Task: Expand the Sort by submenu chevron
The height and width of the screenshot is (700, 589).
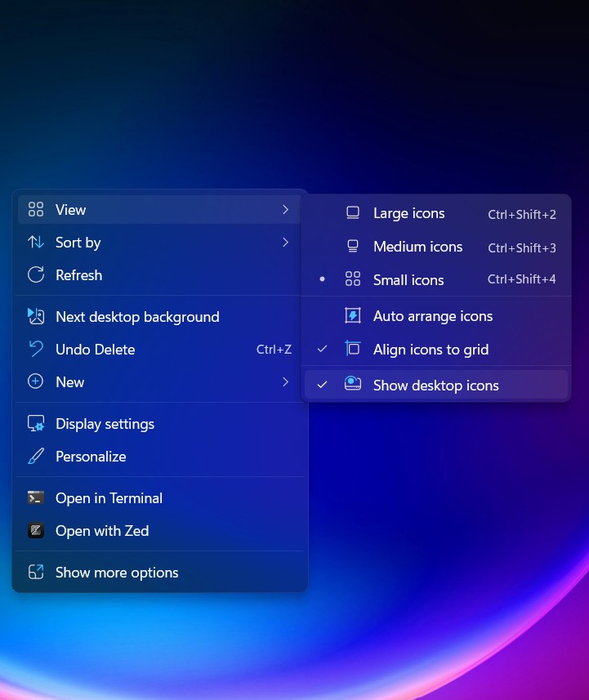Action: 286,242
